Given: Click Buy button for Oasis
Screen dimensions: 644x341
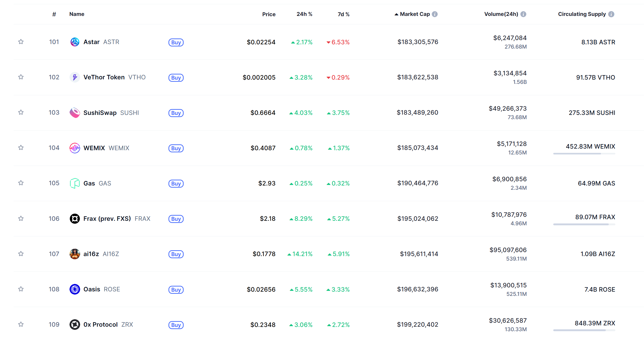Looking at the screenshot, I should coord(176,290).
